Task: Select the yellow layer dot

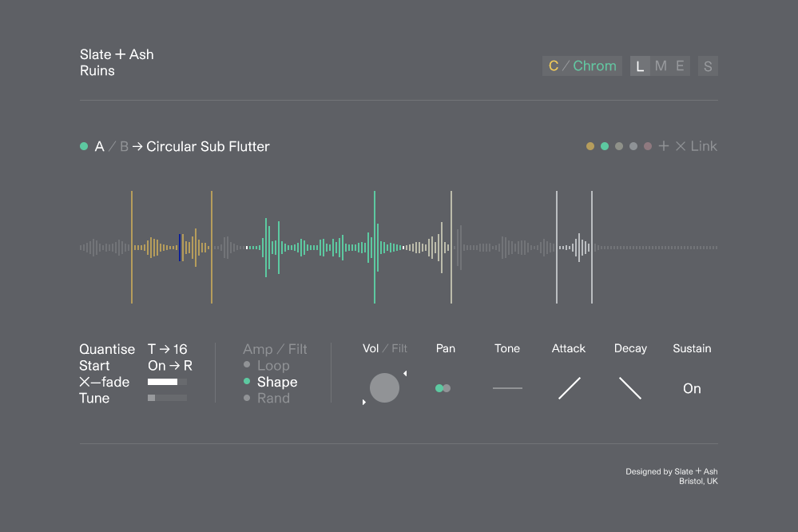Action: coord(590,146)
